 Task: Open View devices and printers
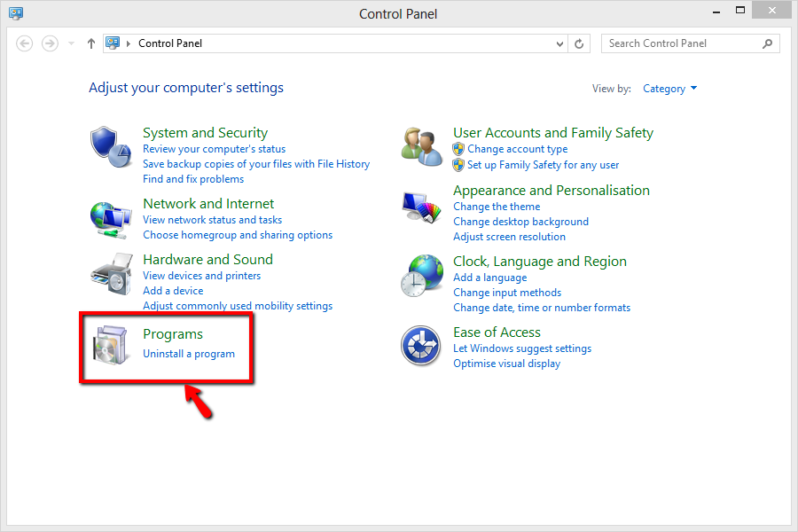pos(201,276)
